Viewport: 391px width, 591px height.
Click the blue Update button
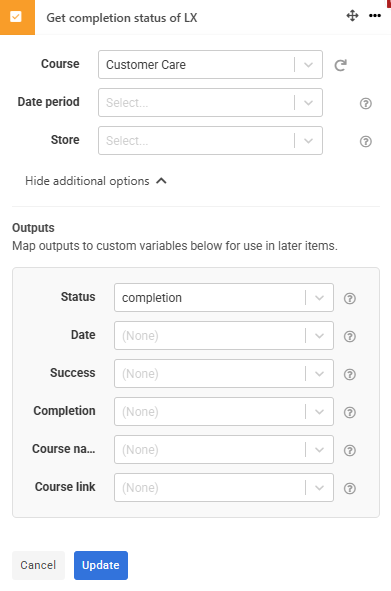click(101, 565)
